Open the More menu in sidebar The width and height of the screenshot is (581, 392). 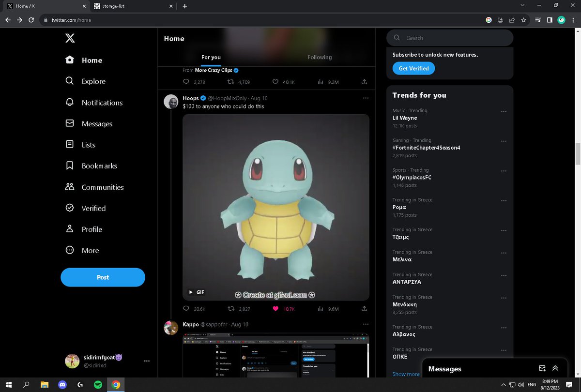tap(82, 250)
